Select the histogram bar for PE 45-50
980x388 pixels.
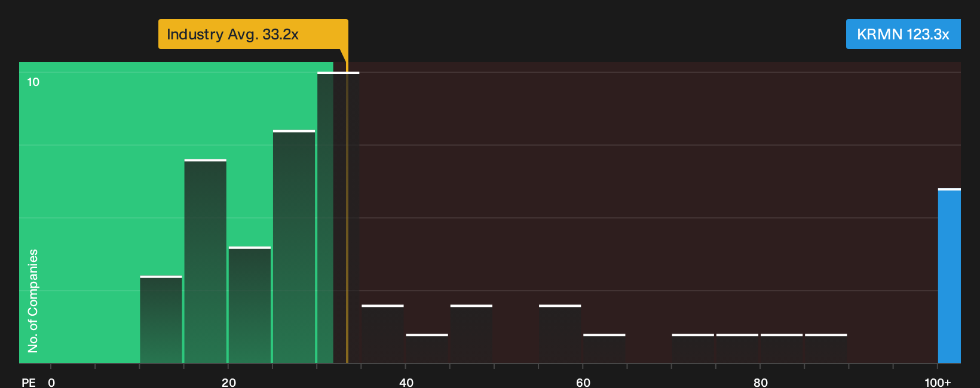471,334
